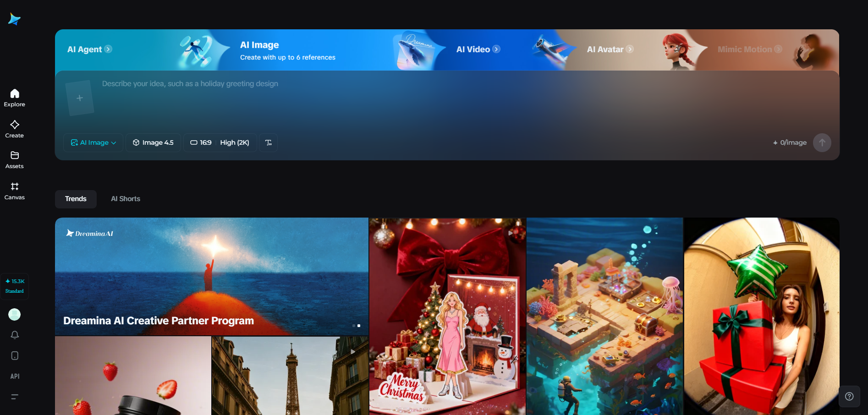Switch to the AI Shorts tab
Image resolution: width=868 pixels, height=415 pixels.
pyautogui.click(x=126, y=199)
